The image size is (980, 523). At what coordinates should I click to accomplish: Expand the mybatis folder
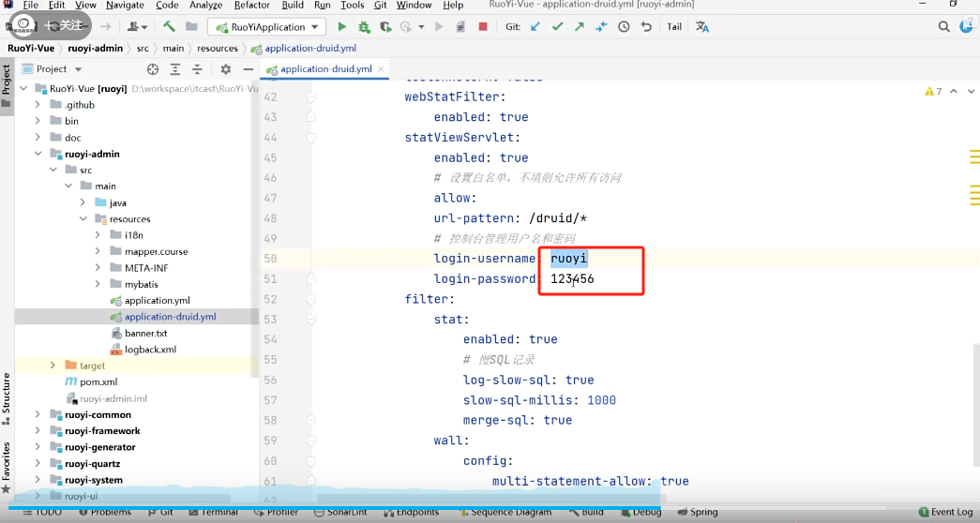pyautogui.click(x=98, y=284)
